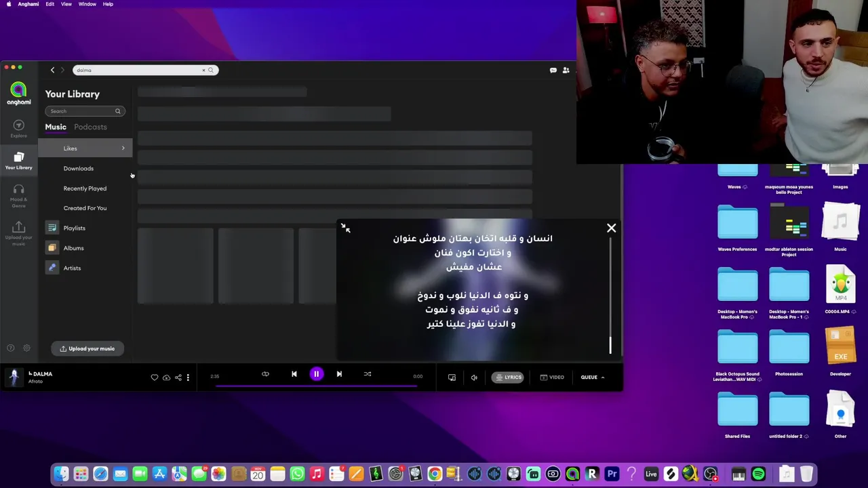Share the current song DALMA

178,378
